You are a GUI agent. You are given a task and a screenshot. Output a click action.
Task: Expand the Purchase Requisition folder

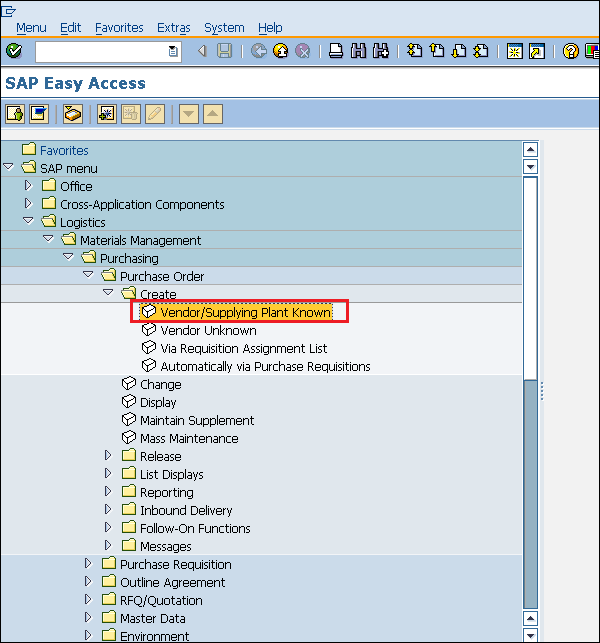[x=88, y=563]
